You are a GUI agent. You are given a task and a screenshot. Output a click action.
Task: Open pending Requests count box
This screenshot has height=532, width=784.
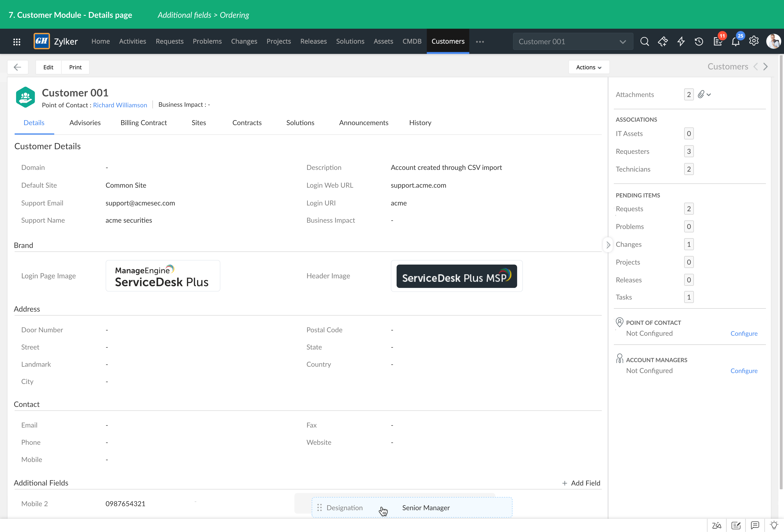[x=689, y=208]
